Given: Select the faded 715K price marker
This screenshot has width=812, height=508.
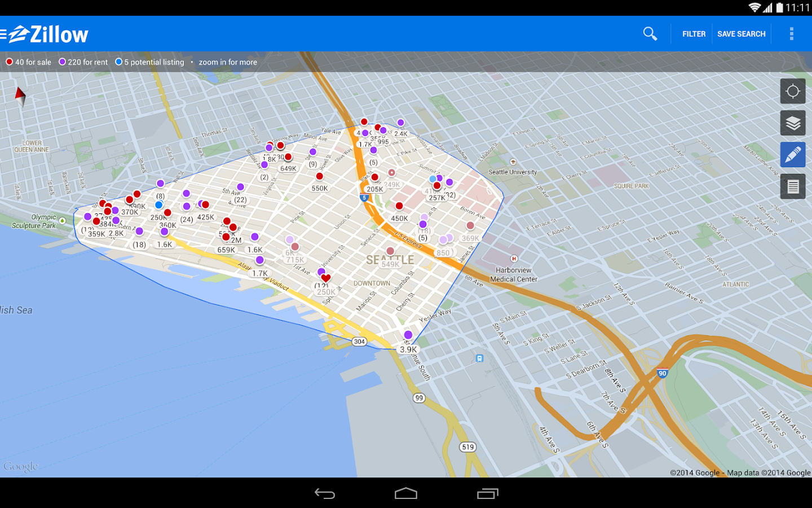Looking at the screenshot, I should pos(295,260).
